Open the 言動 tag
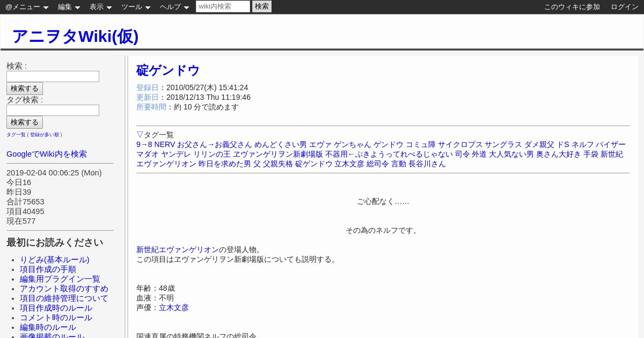644x338 pixels. coord(399,164)
